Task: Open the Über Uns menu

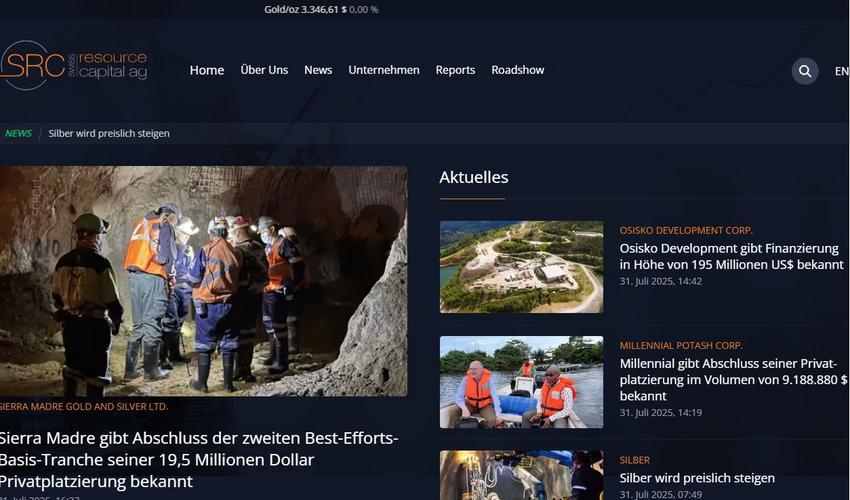Action: click(265, 70)
